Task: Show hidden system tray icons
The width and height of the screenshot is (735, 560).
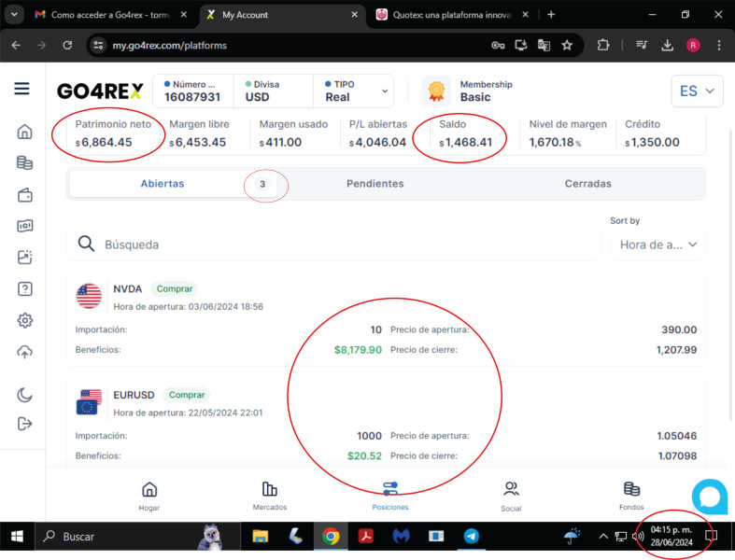Action: click(603, 536)
